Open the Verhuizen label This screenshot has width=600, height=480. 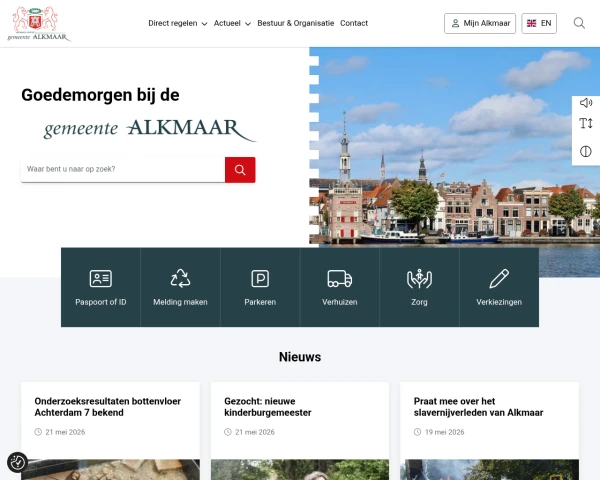point(340,302)
